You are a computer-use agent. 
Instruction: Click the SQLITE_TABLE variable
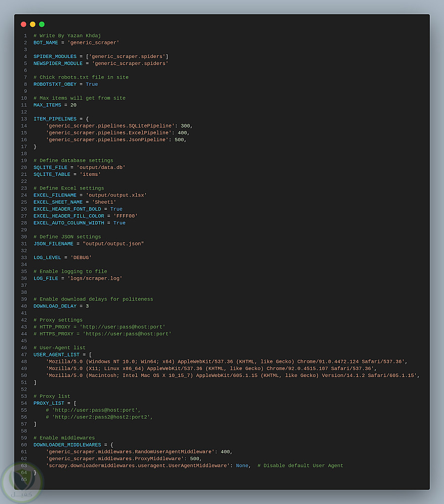(52, 174)
